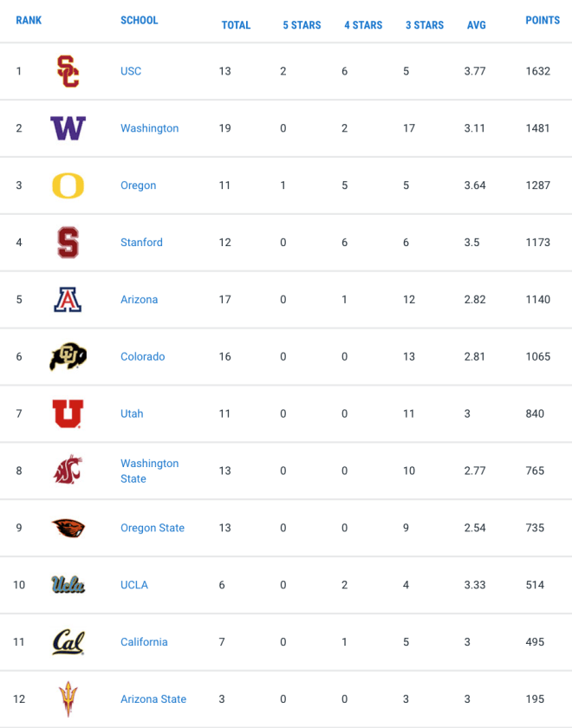This screenshot has width=572, height=728.
Task: Click the Washington State Cougars logo
Action: pos(68,470)
